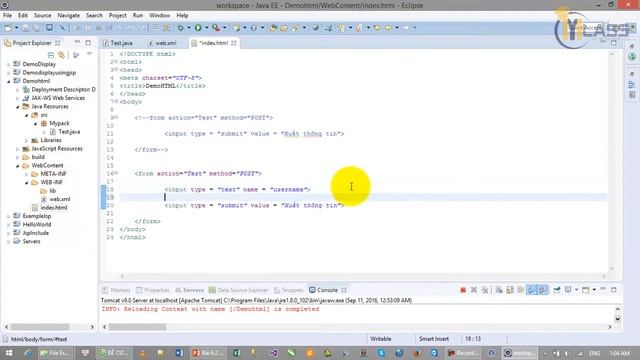Click Clear Console icon
640x360 pixels.
499,290
